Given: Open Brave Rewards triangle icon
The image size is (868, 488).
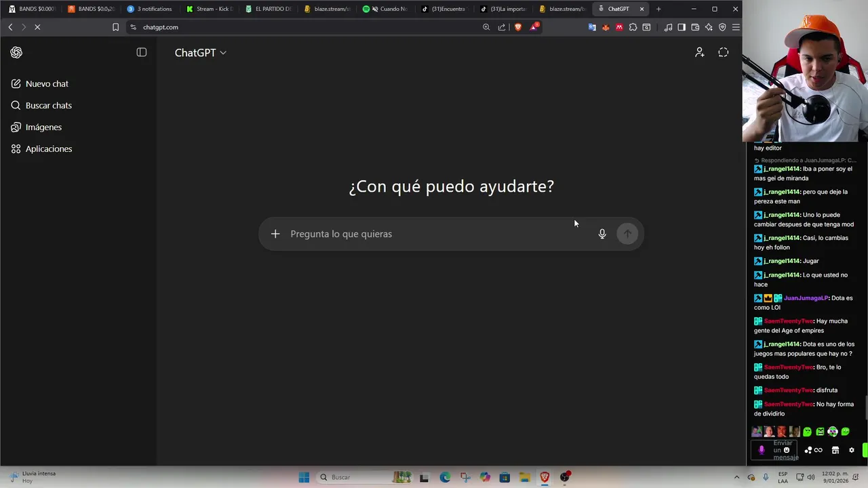Looking at the screenshot, I should pos(534,27).
